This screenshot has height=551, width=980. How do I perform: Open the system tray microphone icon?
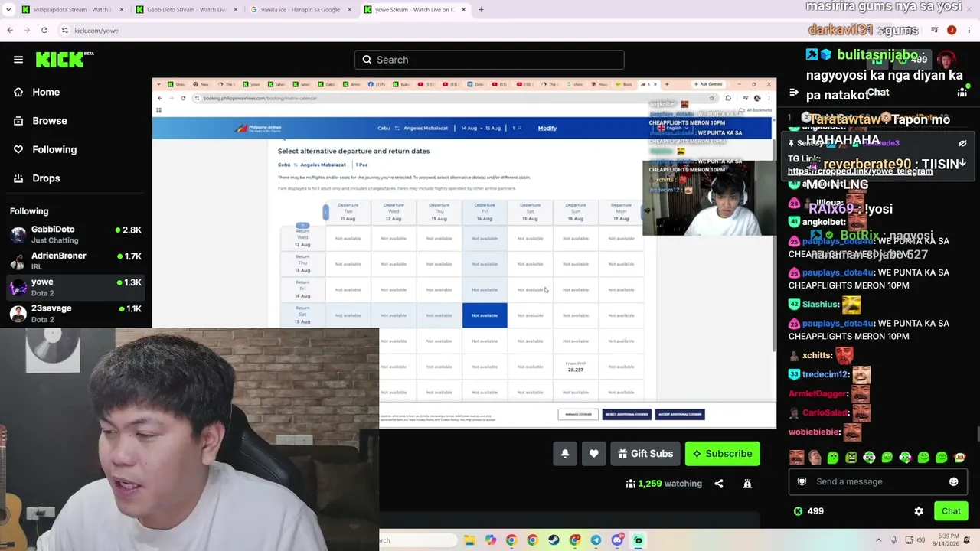point(894,540)
